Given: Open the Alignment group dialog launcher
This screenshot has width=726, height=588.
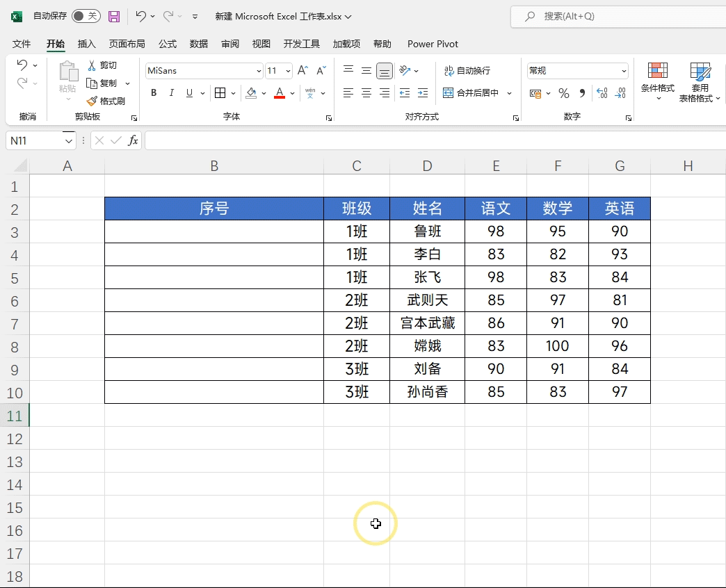Looking at the screenshot, I should pyautogui.click(x=516, y=118).
